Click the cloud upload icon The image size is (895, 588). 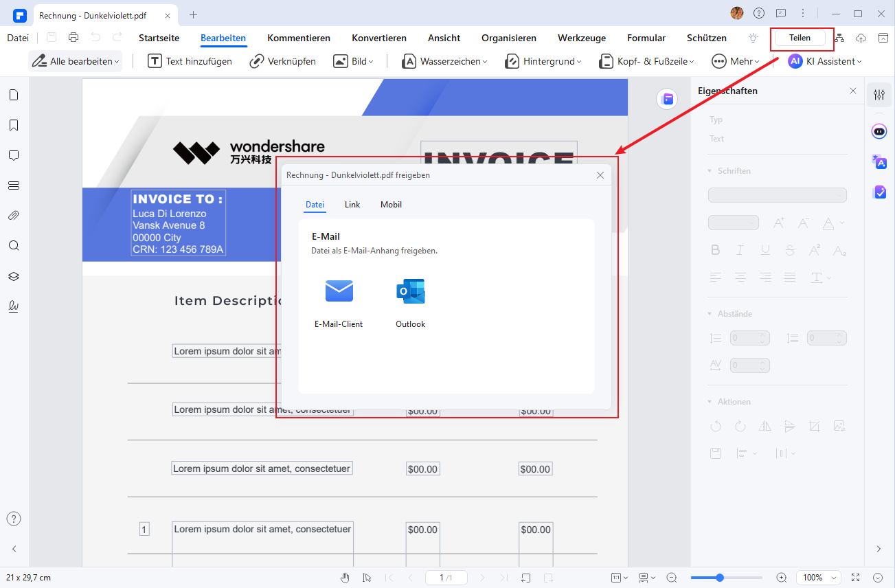pos(861,38)
